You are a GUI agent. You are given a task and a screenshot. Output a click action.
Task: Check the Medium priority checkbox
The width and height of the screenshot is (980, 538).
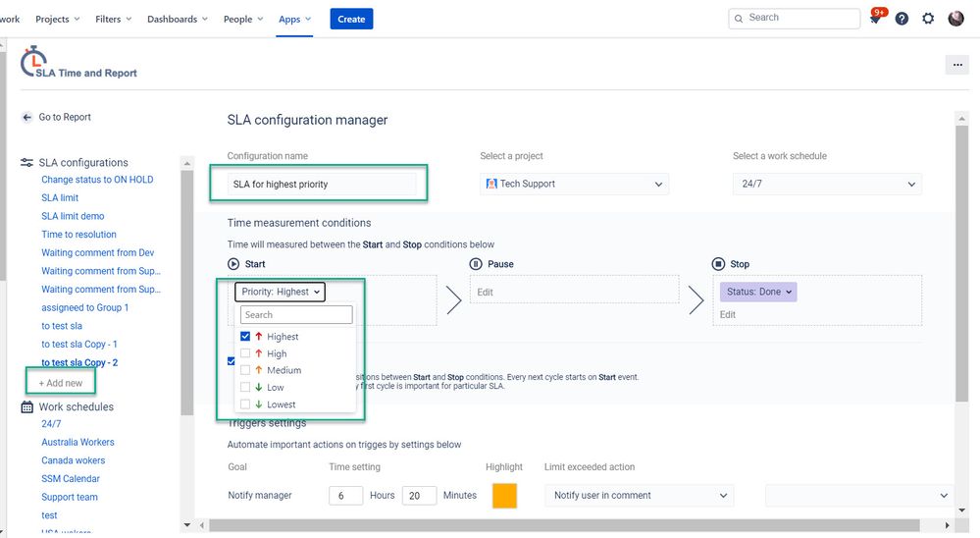245,370
